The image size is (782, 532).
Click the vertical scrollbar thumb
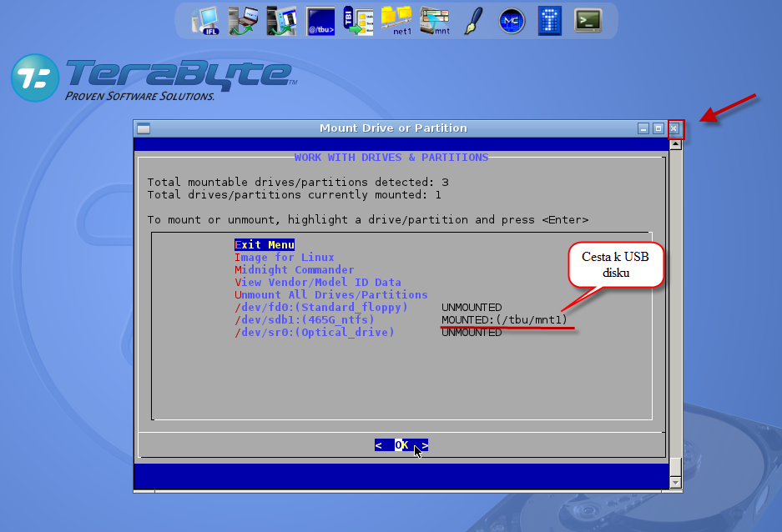click(676, 467)
